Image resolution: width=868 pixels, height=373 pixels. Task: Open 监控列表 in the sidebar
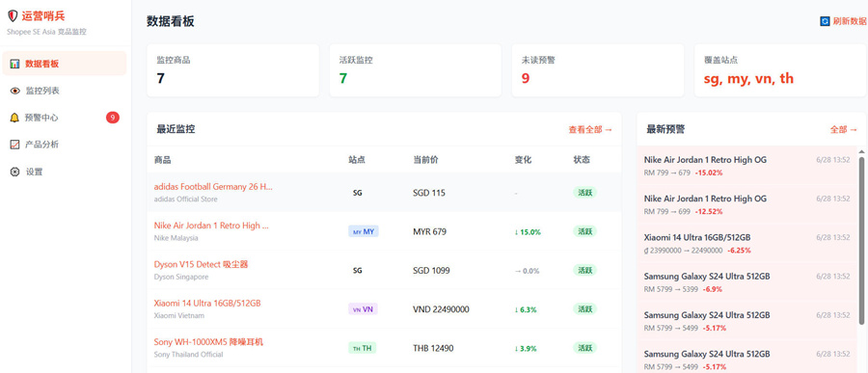click(x=65, y=91)
